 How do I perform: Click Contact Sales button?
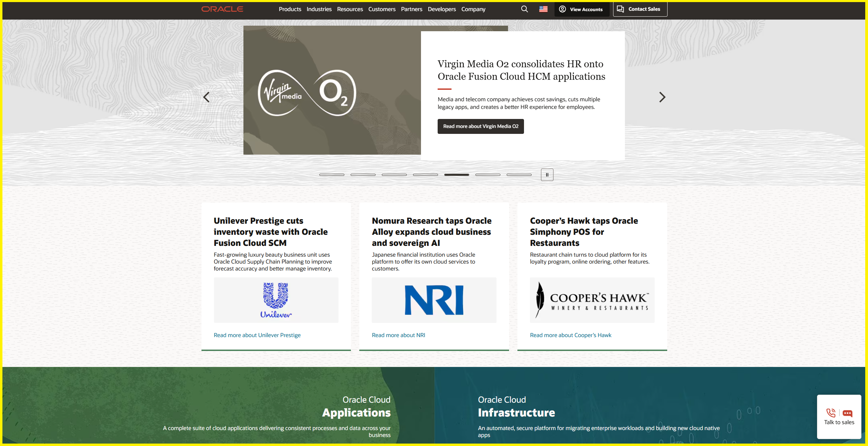click(640, 9)
